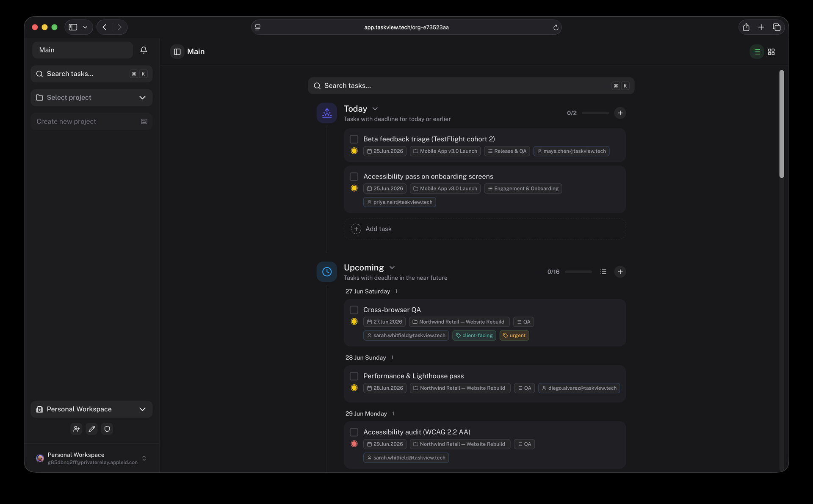The image size is (813, 504).
Task: Click red priority dot on Accessibility audit
Action: 354,444
